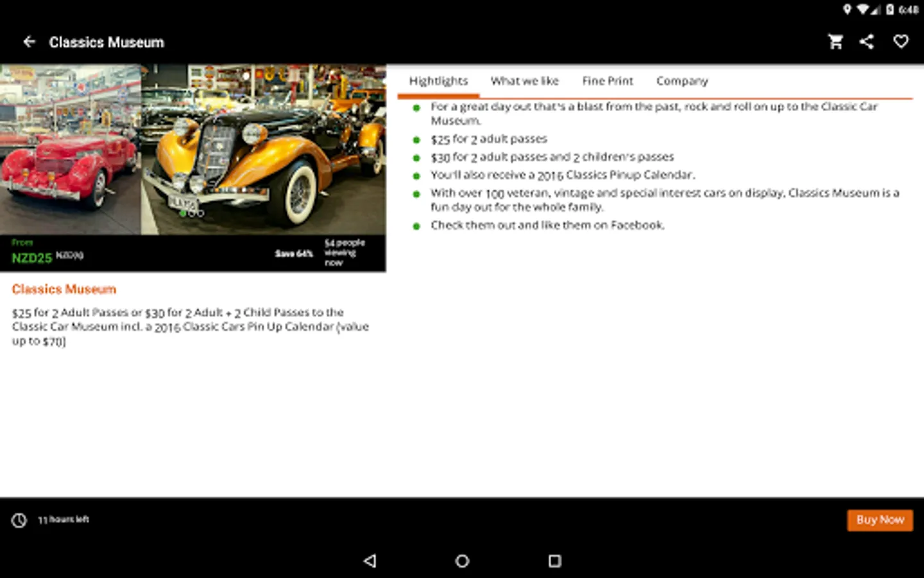Share this Classics Museum deal
The image size is (924, 578).
tap(867, 42)
